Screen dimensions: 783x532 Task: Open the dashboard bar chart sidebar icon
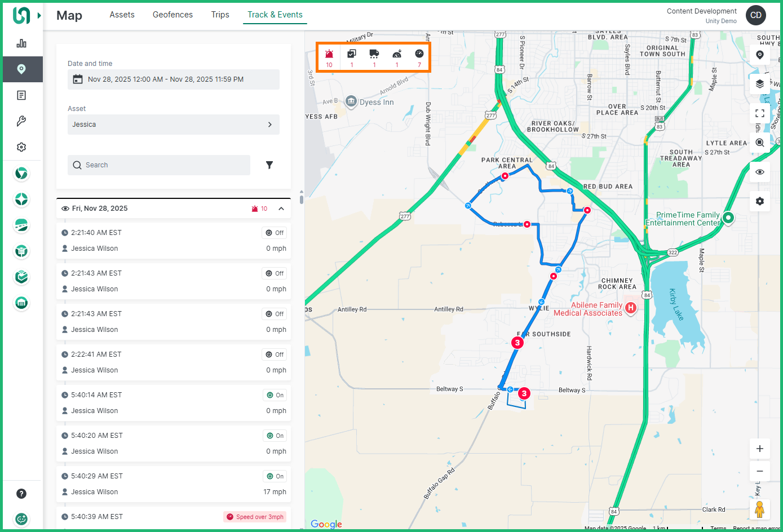pos(21,43)
